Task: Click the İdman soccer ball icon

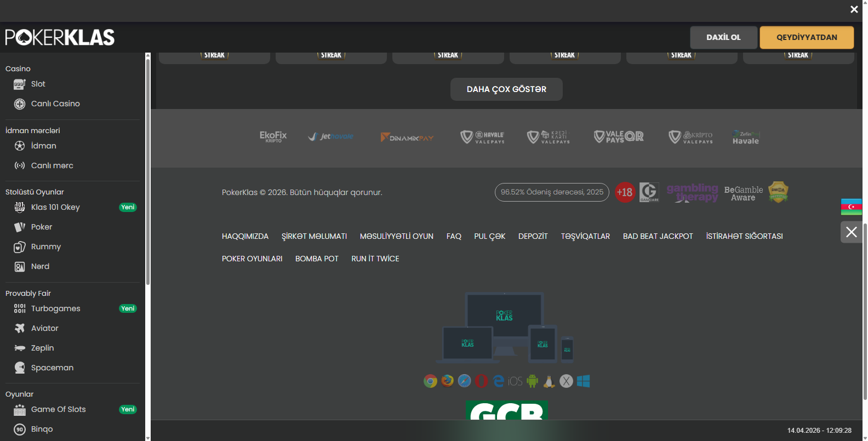Action: pos(20,146)
